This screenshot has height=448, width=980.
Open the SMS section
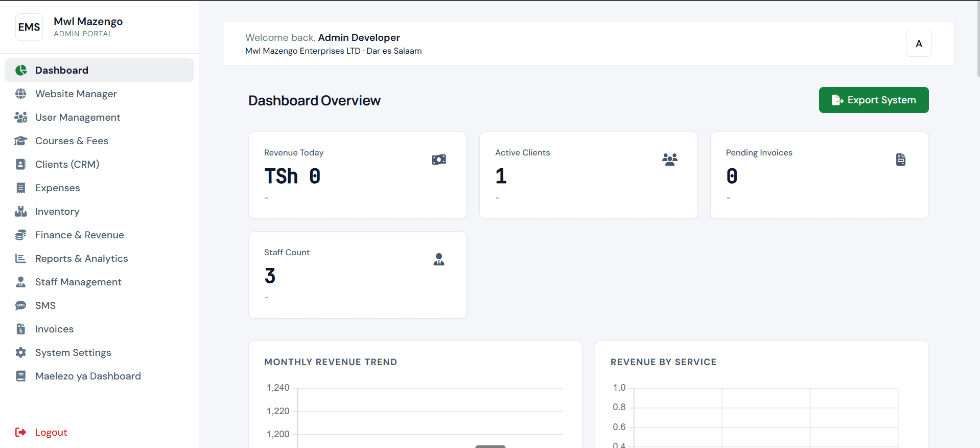pyautogui.click(x=99, y=305)
